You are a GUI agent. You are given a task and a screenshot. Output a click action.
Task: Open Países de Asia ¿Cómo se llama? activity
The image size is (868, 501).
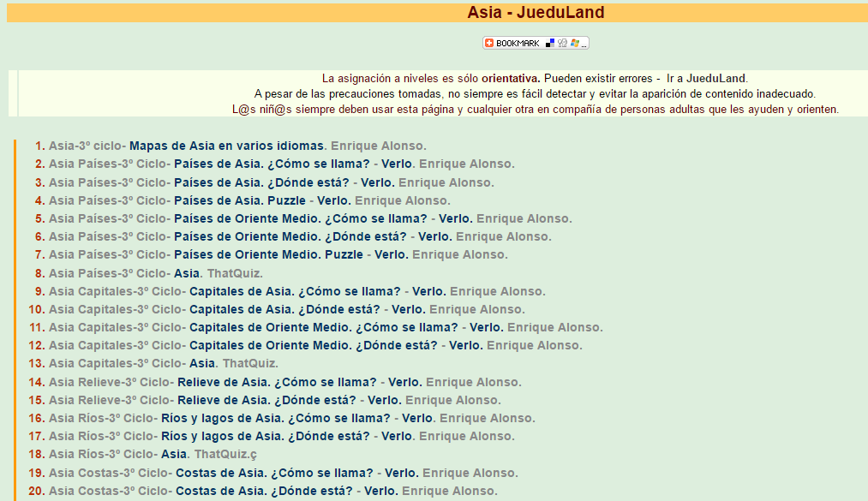(x=272, y=164)
